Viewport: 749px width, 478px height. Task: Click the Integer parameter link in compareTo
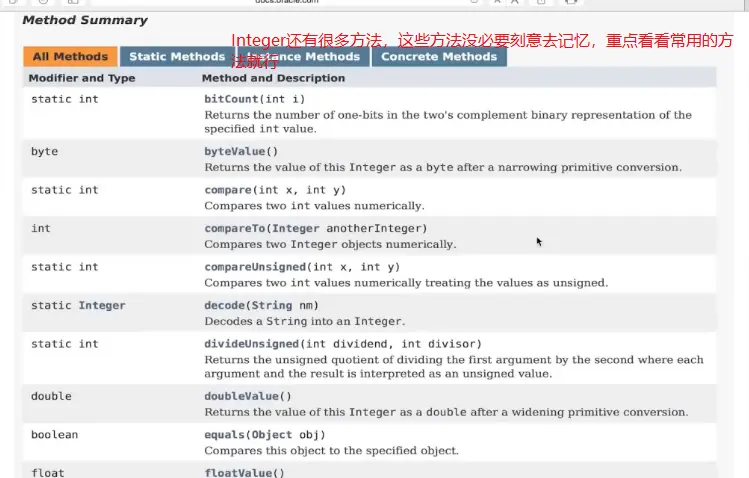(295, 228)
